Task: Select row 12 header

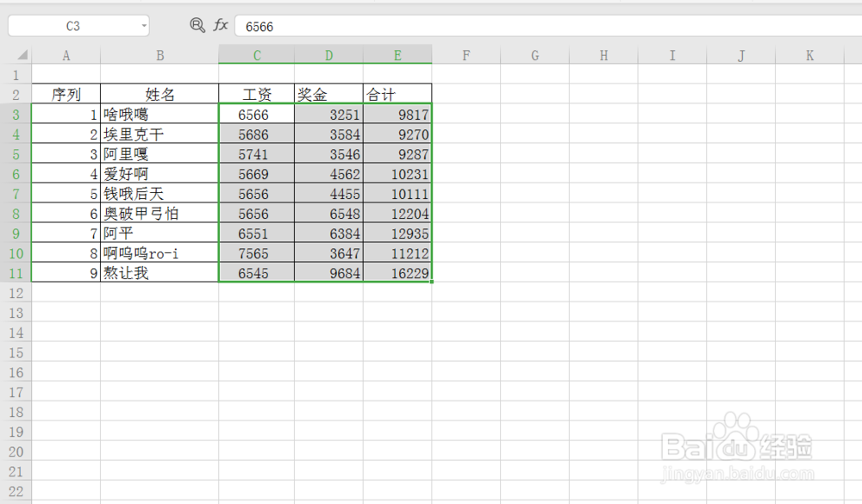Action: click(16, 293)
